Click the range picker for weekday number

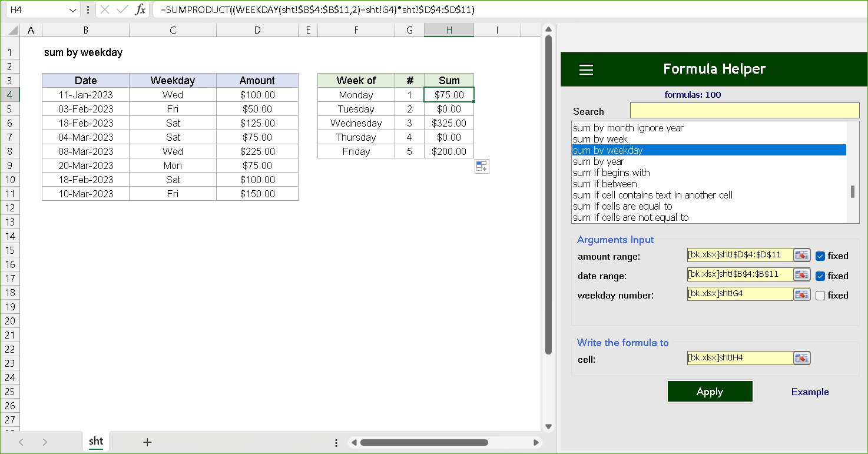pos(801,294)
